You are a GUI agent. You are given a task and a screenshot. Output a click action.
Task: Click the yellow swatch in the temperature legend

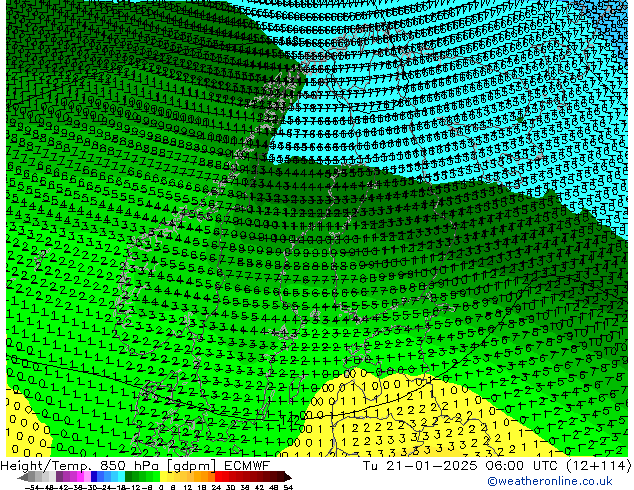pos(163,476)
